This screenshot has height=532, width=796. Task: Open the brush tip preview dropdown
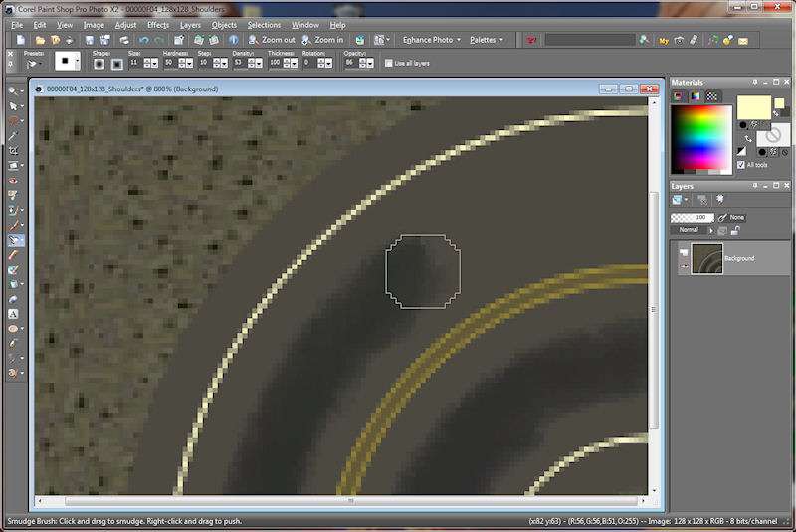pyautogui.click(x=78, y=62)
